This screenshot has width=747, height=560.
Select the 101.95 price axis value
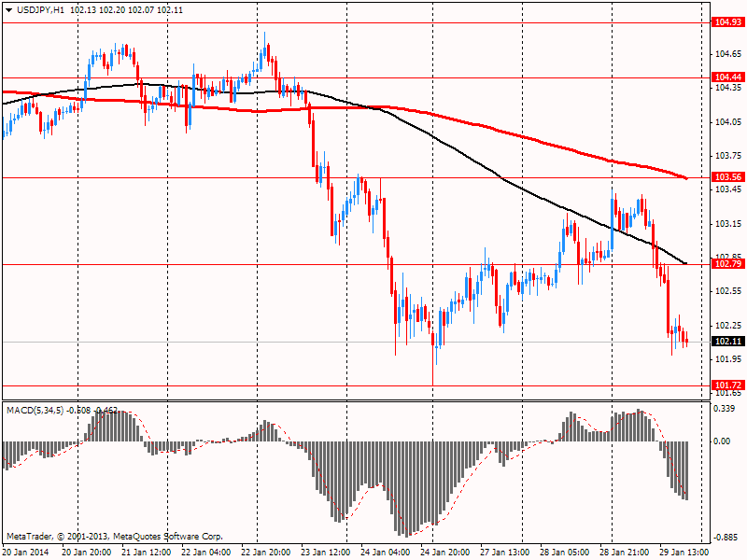coord(728,359)
